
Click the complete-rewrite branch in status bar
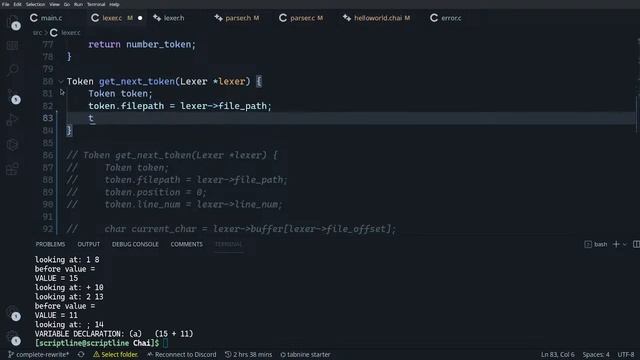(x=39, y=354)
